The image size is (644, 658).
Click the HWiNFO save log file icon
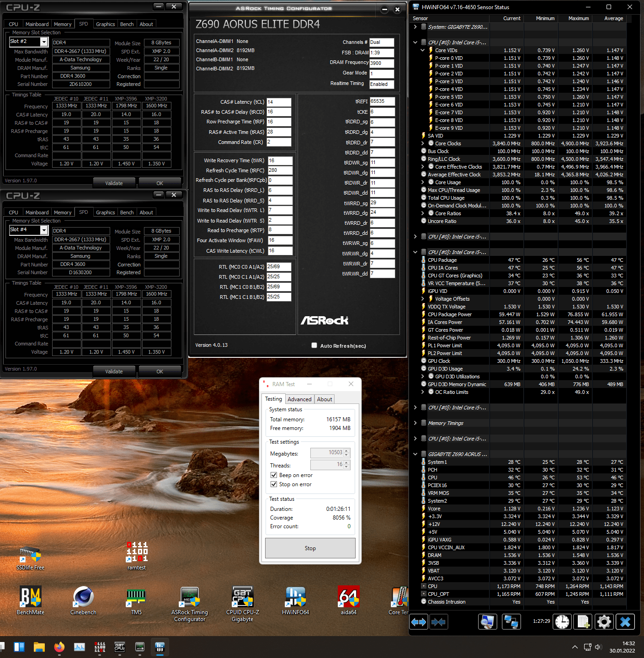pos(583,622)
